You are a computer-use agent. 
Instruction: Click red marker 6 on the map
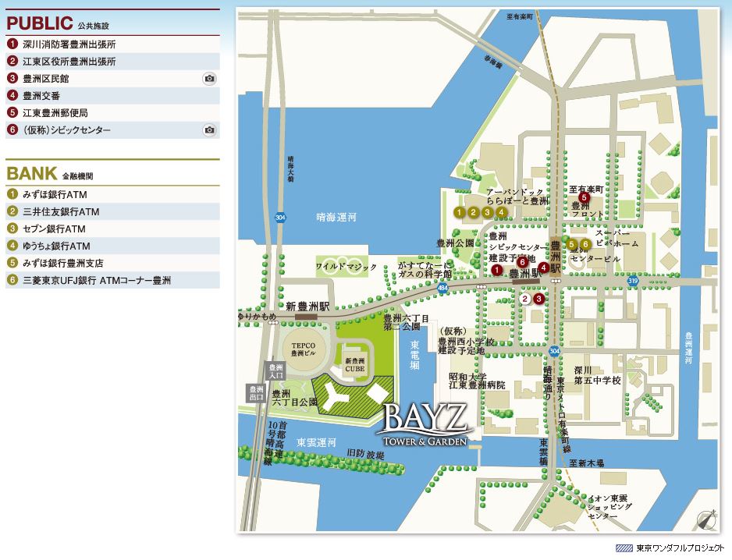(x=522, y=261)
